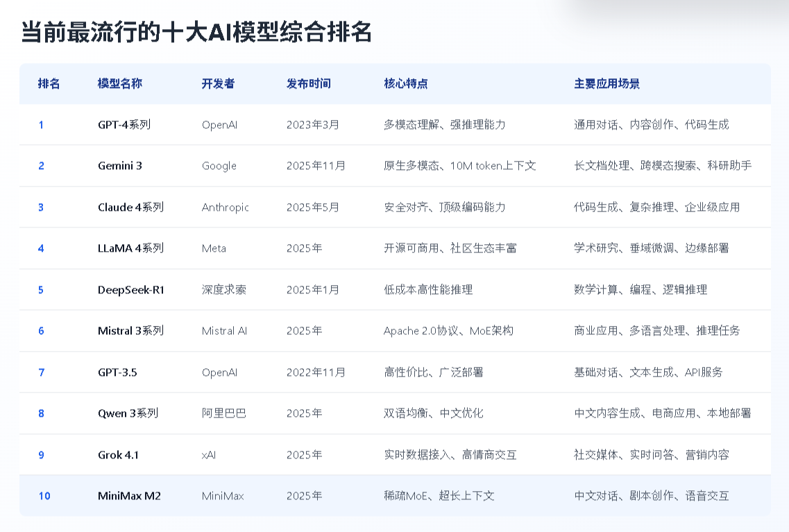This screenshot has width=789, height=532.
Task: Select the DeepSeek-R1 model name cell
Action: [131, 290]
